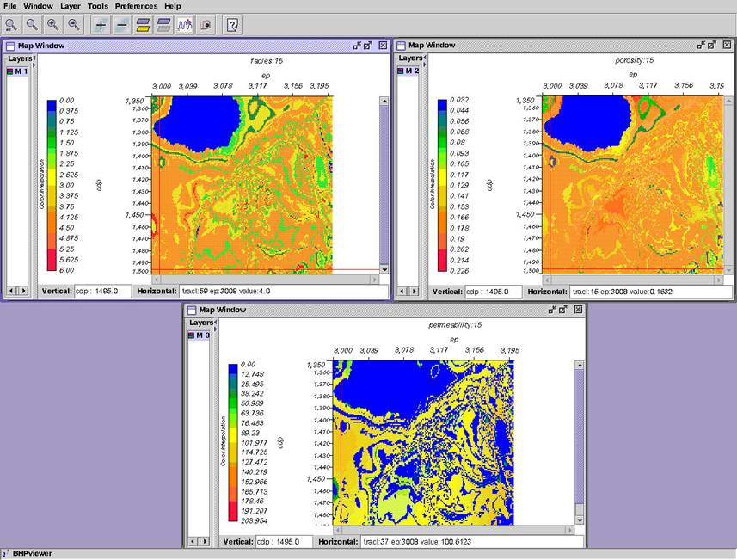Maximize the porosity Map Window

[x=711, y=45]
